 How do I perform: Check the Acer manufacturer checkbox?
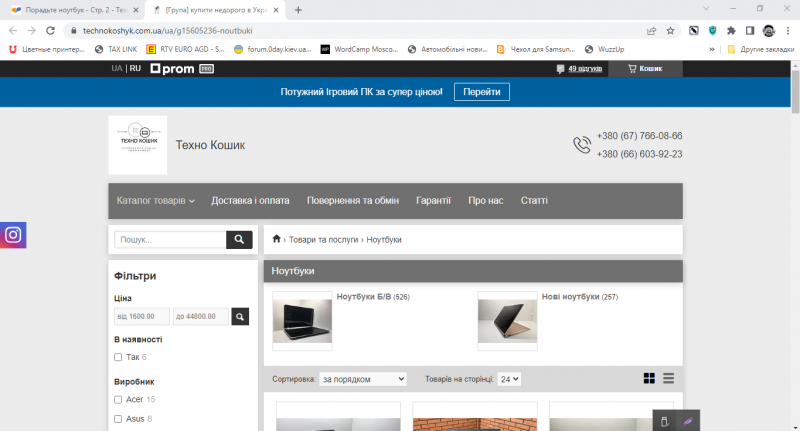pos(118,399)
